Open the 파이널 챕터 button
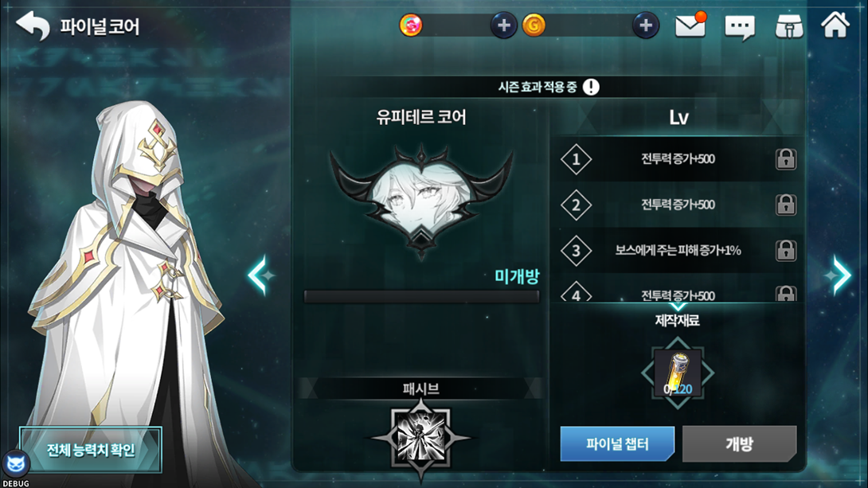 coord(617,443)
